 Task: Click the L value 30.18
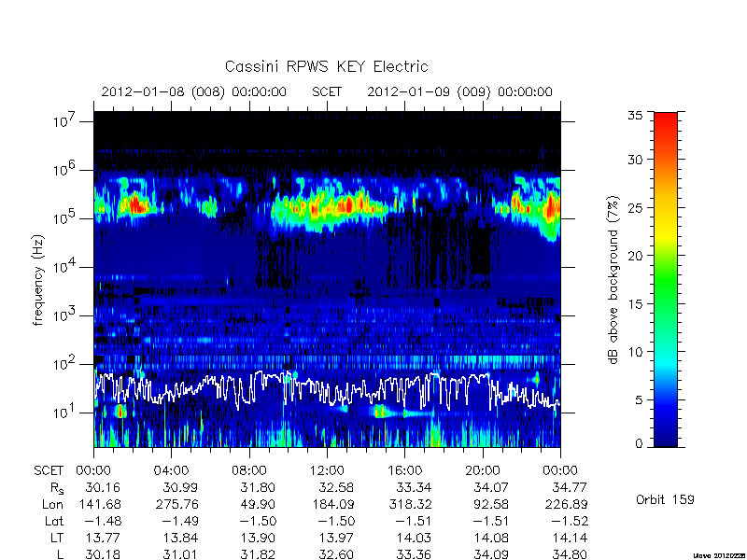point(103,554)
